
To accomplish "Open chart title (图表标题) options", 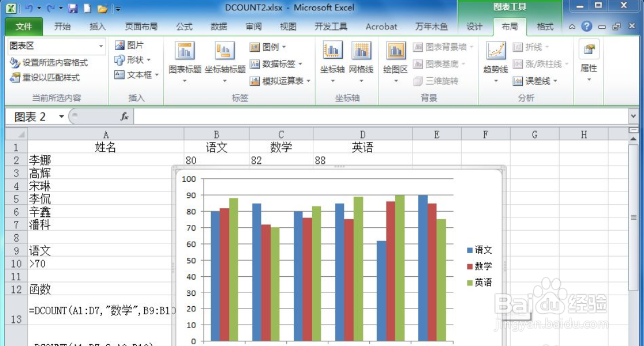I will click(185, 62).
